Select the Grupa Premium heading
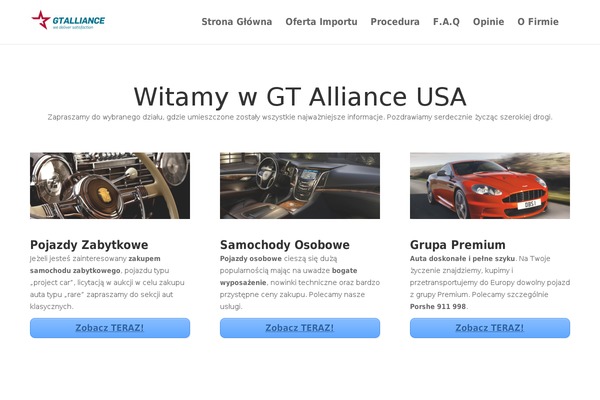Screen dimensions: 600x400 (457, 245)
